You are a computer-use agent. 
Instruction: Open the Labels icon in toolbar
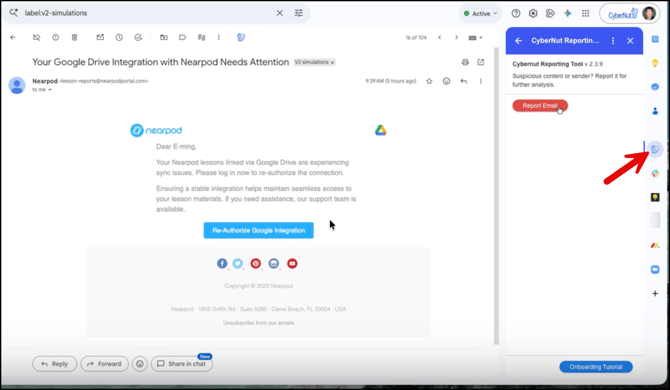pyautogui.click(x=182, y=38)
